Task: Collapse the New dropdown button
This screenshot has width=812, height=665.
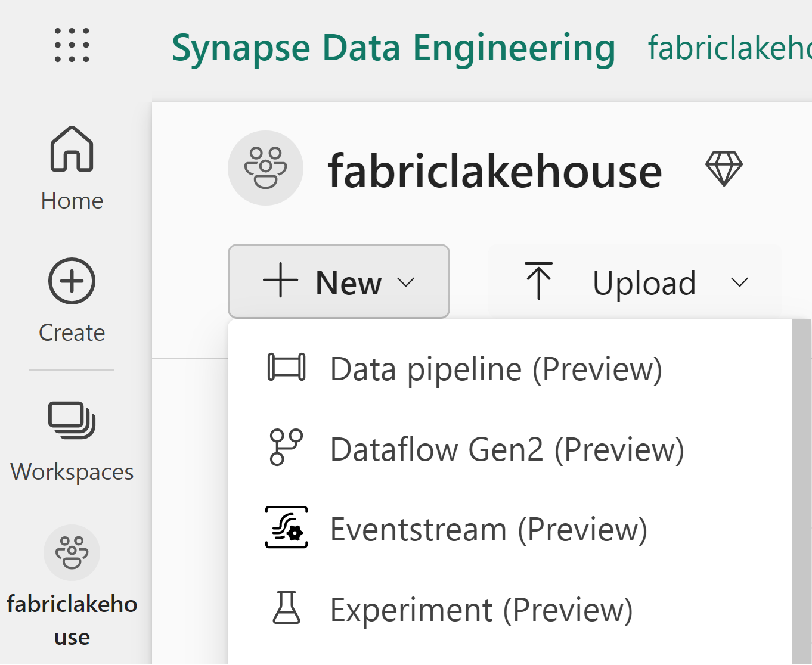Action: 339,281
